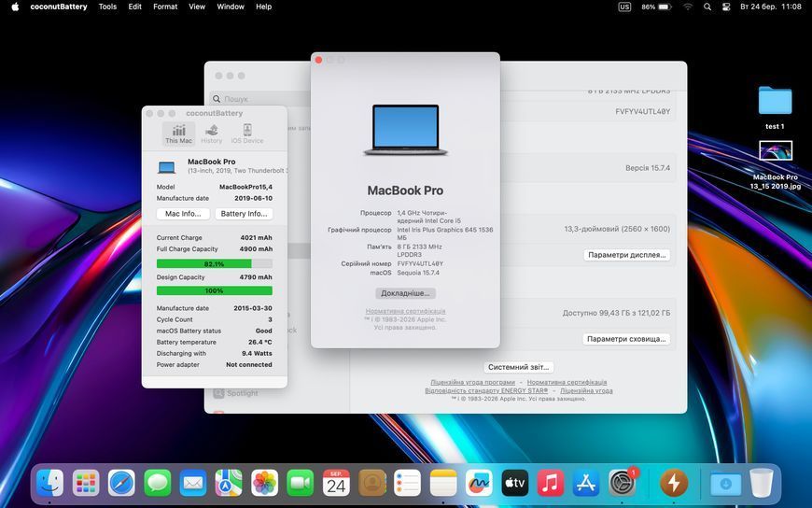Open Spotlight search from menu bar
Viewport: 812px width, 508px height.
pyautogui.click(x=707, y=7)
